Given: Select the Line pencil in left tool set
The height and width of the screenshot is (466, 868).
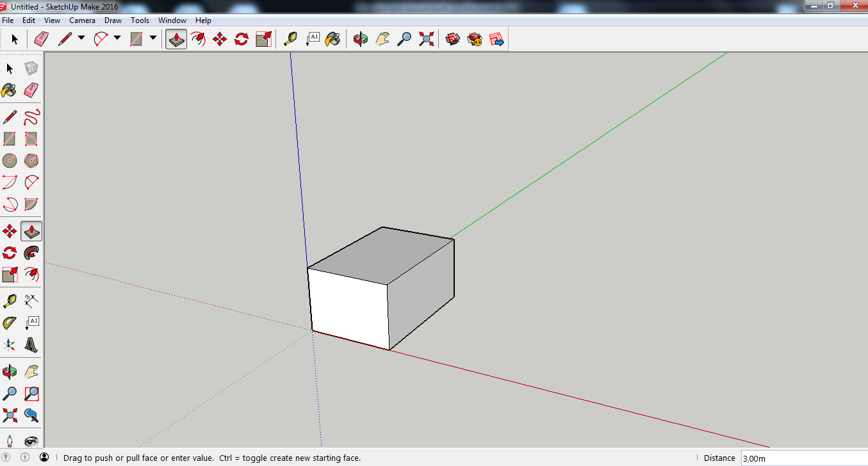Looking at the screenshot, I should coord(10,118).
